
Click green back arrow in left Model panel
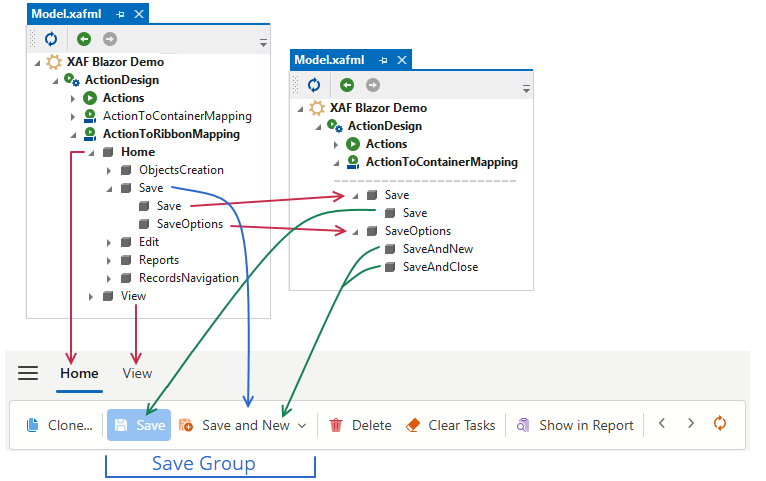click(x=84, y=40)
